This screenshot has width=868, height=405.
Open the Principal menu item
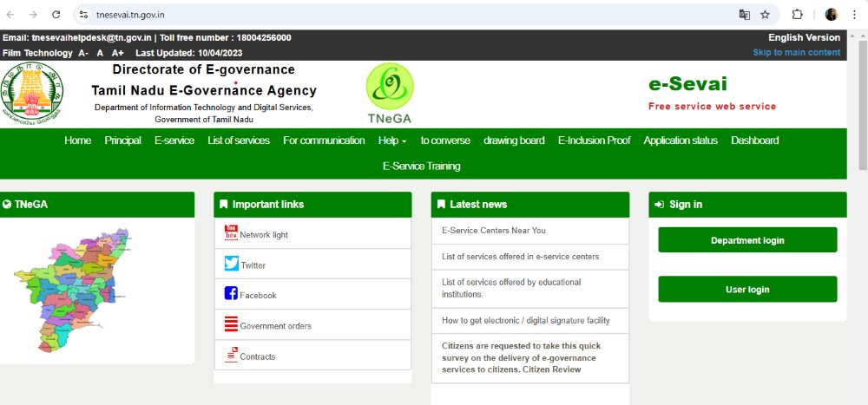123,140
